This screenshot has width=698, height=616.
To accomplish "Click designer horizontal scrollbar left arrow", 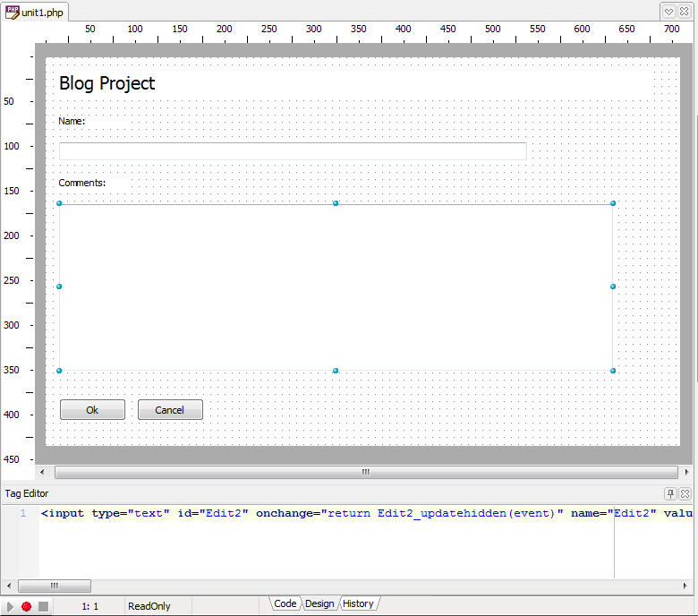I will [x=42, y=472].
